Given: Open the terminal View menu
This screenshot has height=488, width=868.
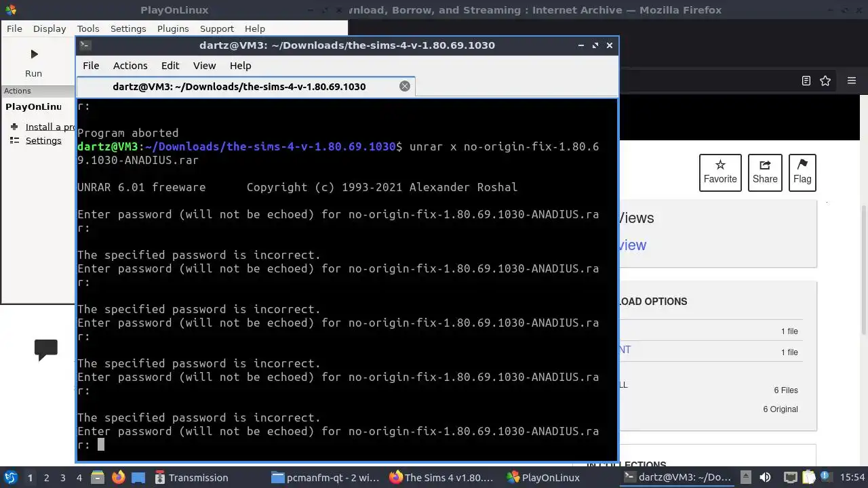Looking at the screenshot, I should tap(204, 66).
